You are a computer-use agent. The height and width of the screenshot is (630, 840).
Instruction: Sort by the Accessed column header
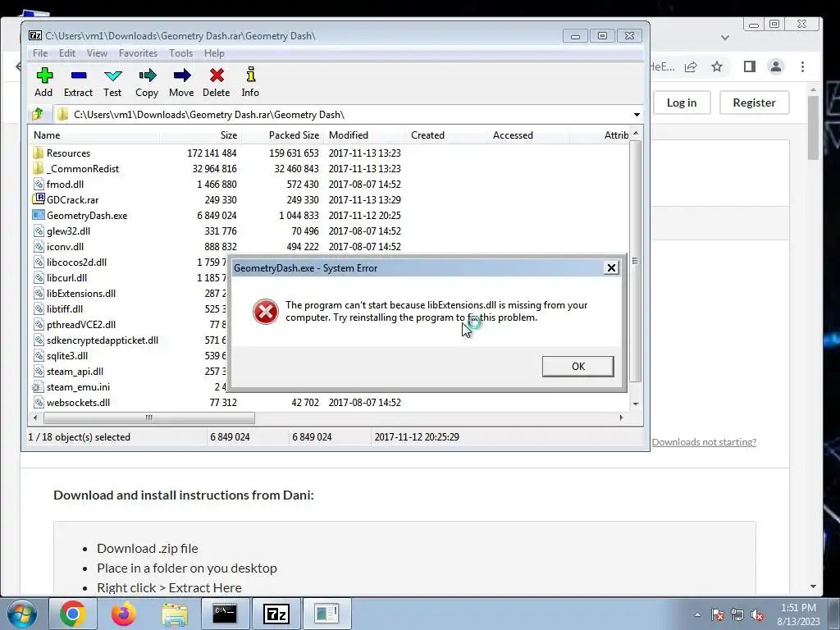pos(528,135)
